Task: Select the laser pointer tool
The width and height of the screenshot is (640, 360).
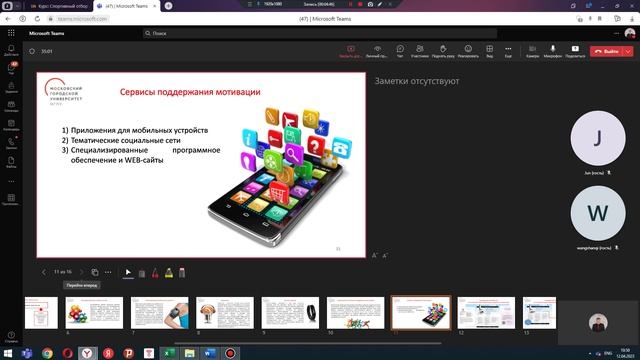Action: [x=142, y=273]
